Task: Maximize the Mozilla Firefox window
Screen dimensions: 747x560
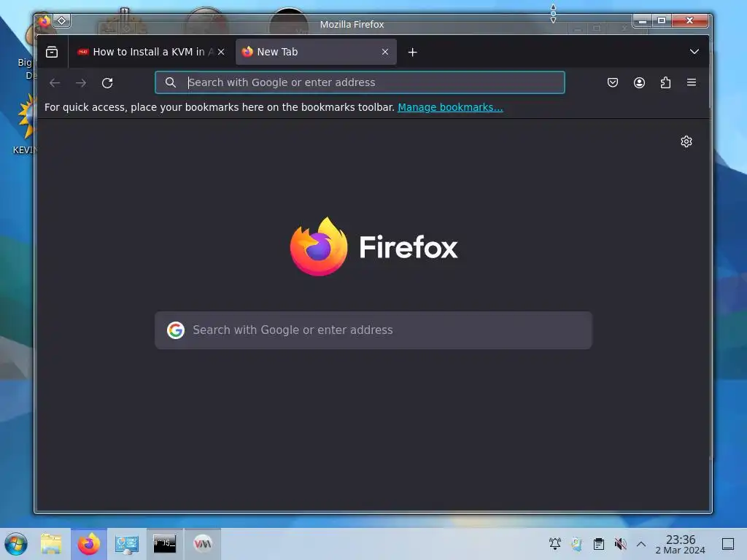Action: (x=662, y=21)
